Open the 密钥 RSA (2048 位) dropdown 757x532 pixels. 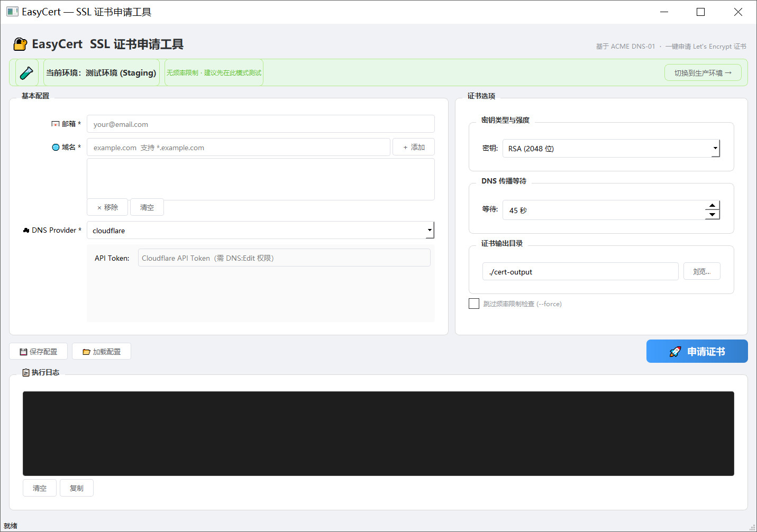tap(611, 149)
